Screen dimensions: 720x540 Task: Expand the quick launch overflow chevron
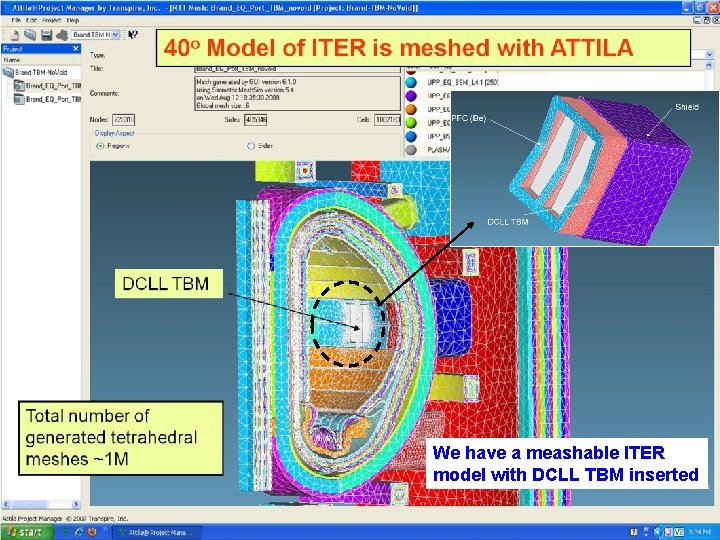coord(105,529)
